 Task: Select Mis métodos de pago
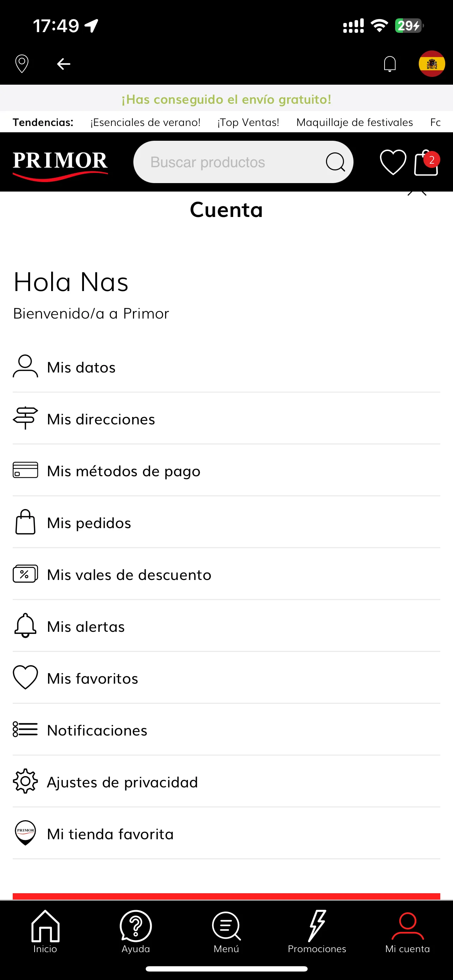point(226,471)
